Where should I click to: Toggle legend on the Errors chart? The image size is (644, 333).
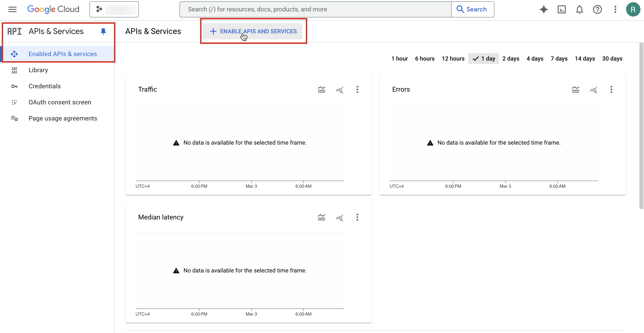576,89
